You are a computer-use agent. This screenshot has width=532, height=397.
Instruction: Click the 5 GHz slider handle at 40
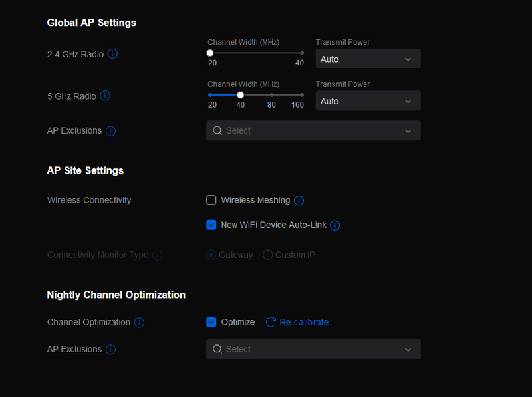click(x=241, y=95)
